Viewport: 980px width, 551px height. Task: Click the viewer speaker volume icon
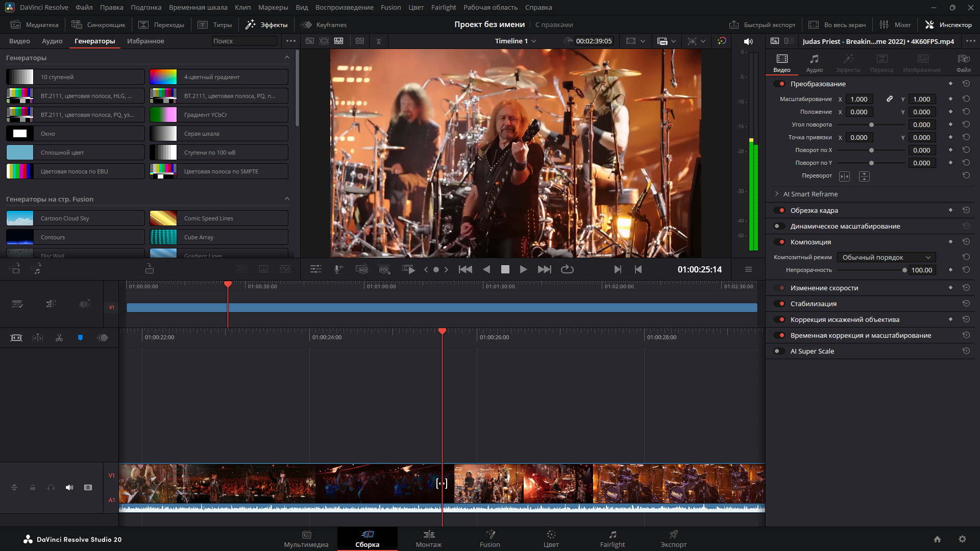(748, 41)
